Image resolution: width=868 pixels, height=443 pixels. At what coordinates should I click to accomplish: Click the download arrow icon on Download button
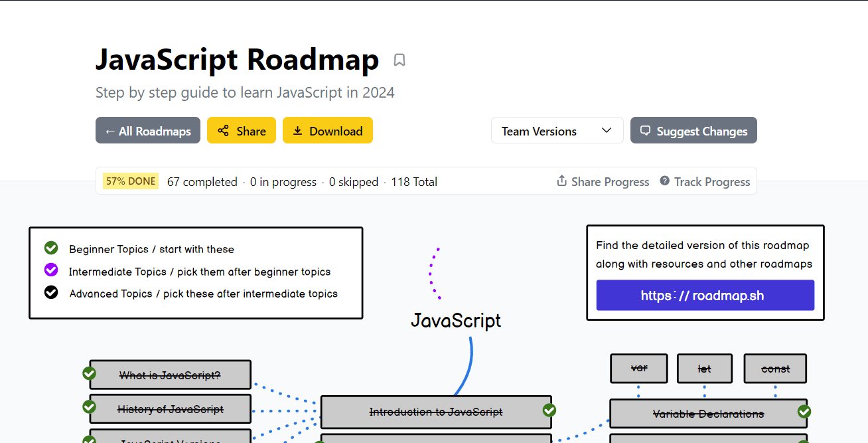[296, 130]
